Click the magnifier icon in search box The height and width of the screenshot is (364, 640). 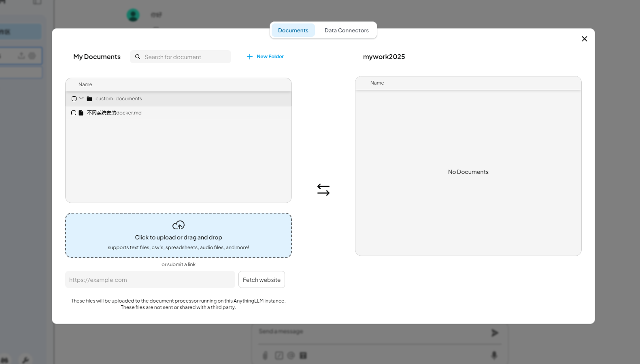pos(138,57)
